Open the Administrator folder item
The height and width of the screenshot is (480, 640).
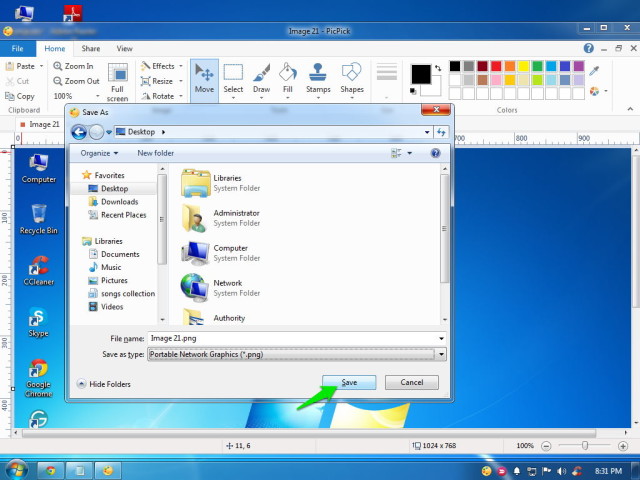click(220, 218)
